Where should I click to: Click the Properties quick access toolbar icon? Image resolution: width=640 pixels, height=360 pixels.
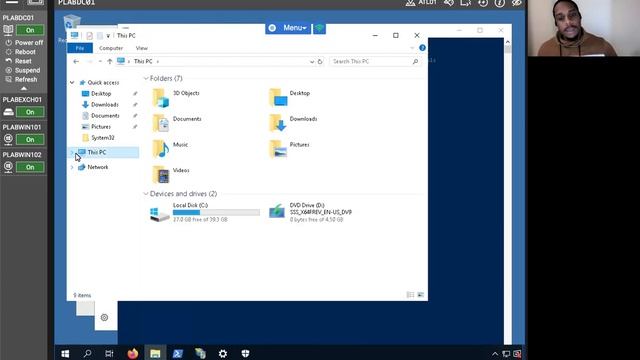click(x=89, y=36)
